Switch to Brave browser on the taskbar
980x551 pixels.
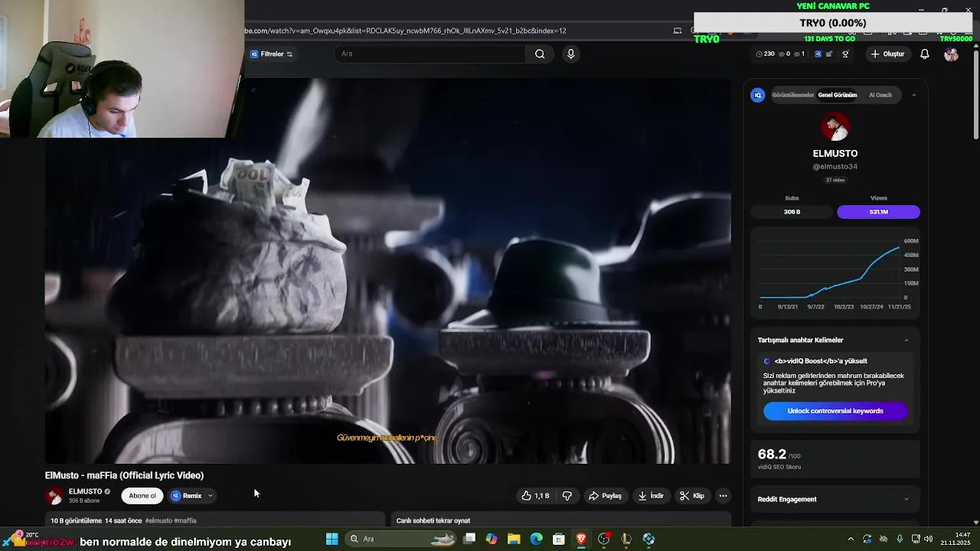[x=581, y=539]
